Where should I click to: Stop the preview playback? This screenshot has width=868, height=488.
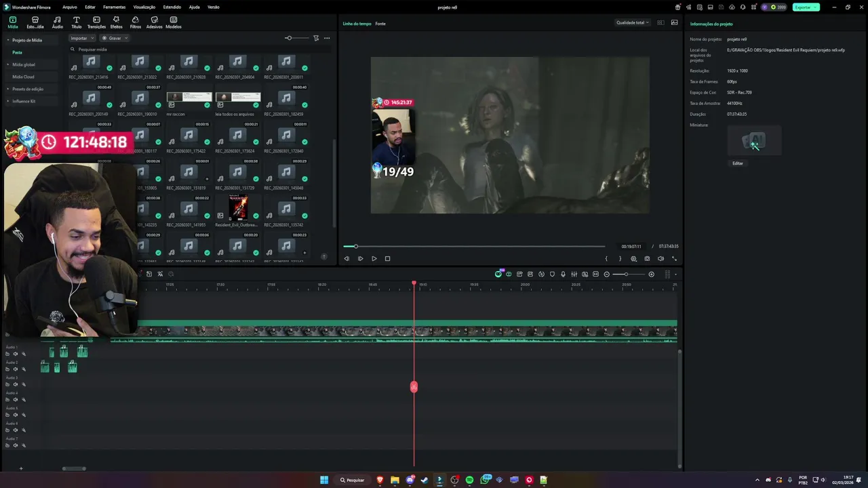tap(387, 258)
